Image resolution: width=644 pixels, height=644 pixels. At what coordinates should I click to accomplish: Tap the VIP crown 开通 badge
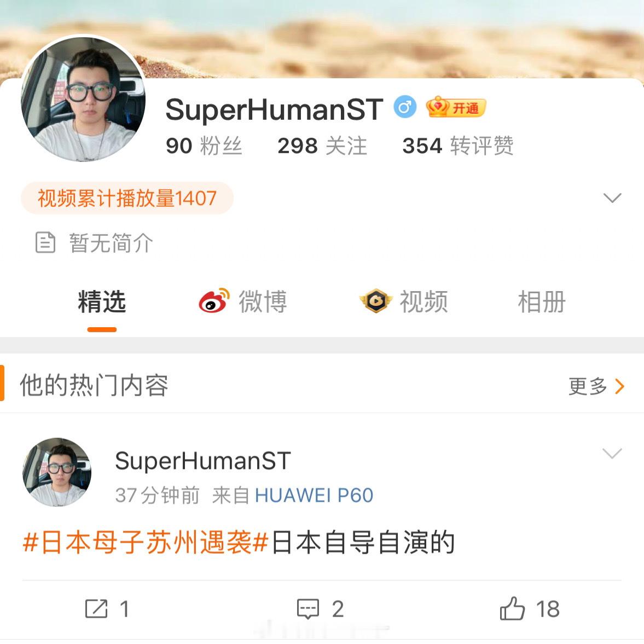[x=456, y=107]
